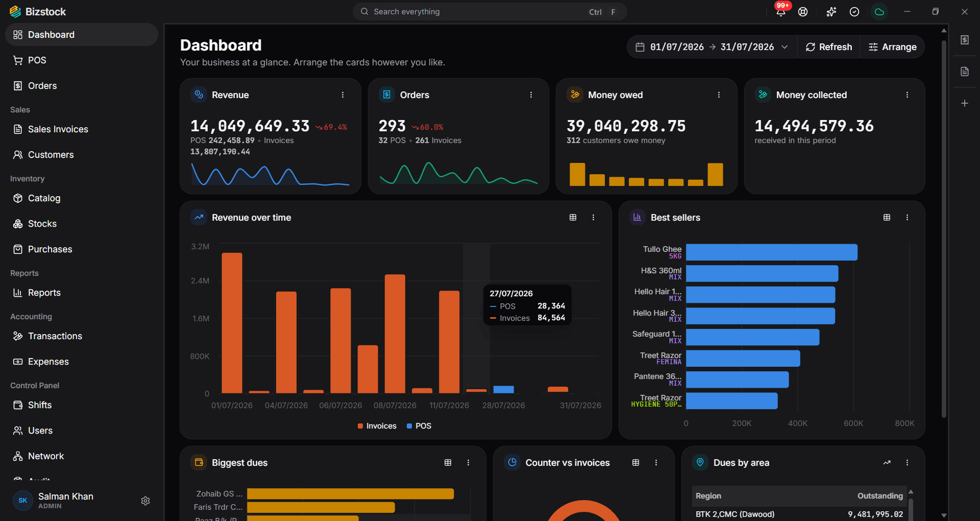
Task: Open Revenue over time options menu
Action: pyautogui.click(x=593, y=218)
